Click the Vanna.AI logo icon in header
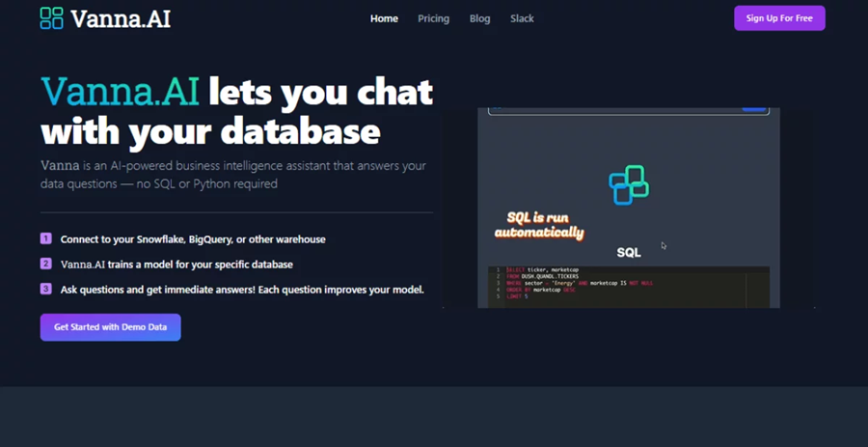Screen dimensions: 868x447 coord(52,17)
